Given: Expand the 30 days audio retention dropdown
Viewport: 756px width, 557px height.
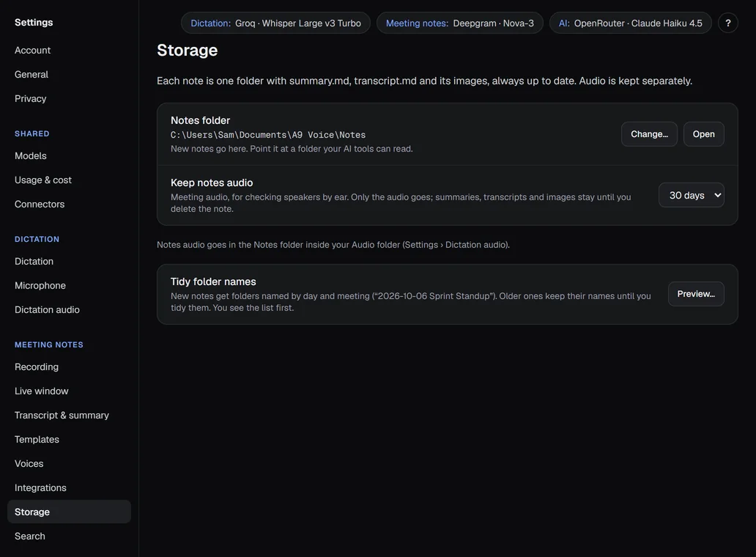Looking at the screenshot, I should [691, 195].
